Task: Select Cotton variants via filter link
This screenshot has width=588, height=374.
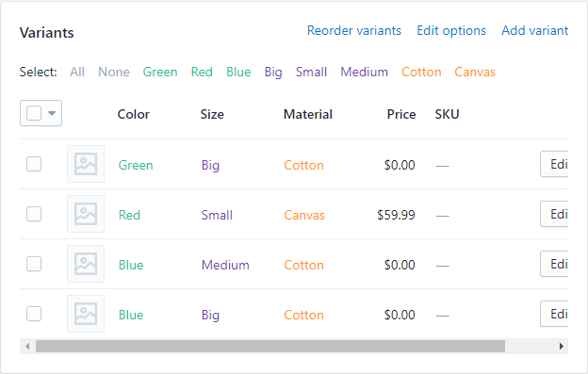Action: [421, 72]
